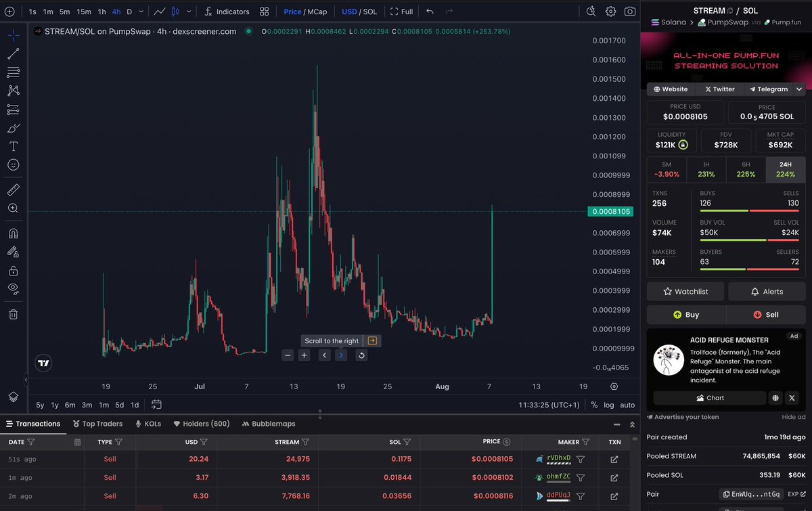
Task: Toggle magnet mode for drawings
Action: [14, 234]
